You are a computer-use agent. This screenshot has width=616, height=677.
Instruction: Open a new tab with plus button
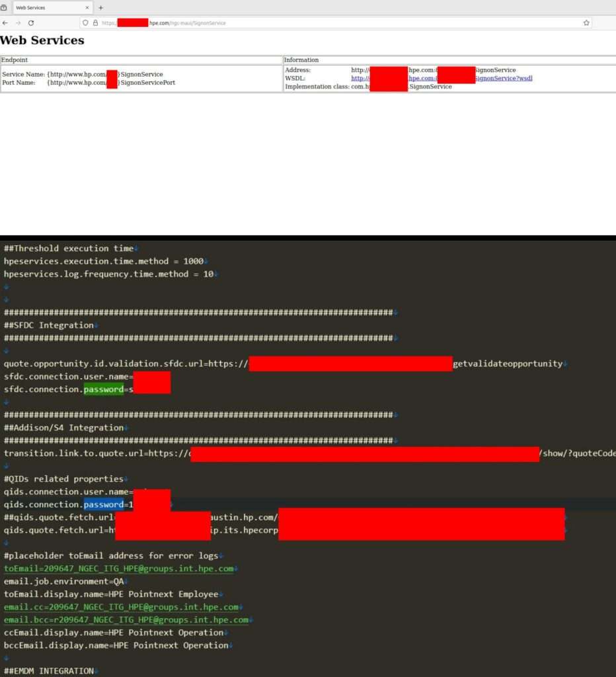(x=100, y=8)
